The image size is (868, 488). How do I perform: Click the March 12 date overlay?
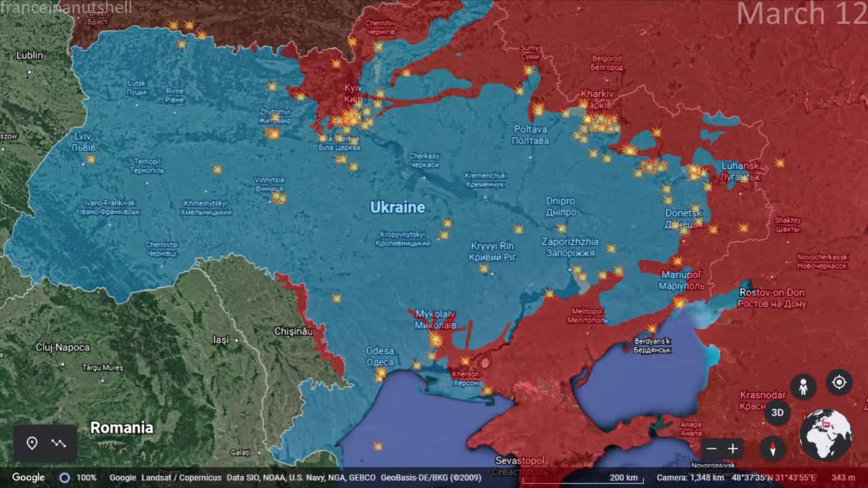point(802,14)
